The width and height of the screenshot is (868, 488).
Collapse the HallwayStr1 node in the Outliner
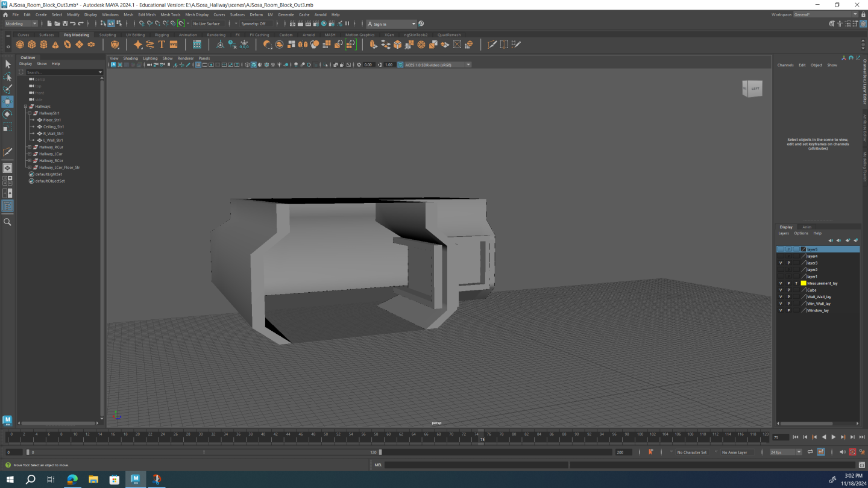tap(29, 113)
